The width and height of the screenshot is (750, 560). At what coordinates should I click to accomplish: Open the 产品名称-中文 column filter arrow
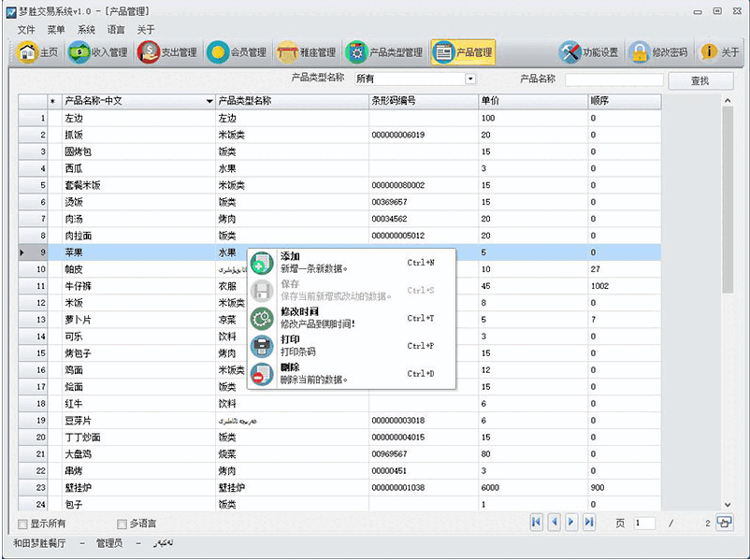click(209, 101)
